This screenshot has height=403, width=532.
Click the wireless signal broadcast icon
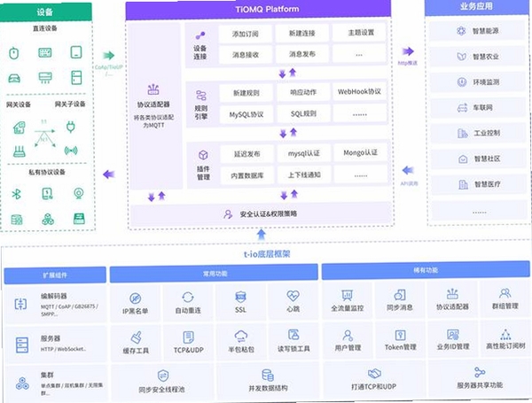71,151
